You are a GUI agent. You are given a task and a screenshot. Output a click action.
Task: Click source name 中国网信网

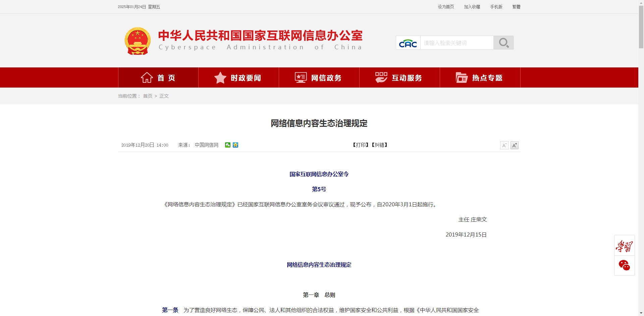[x=207, y=145]
